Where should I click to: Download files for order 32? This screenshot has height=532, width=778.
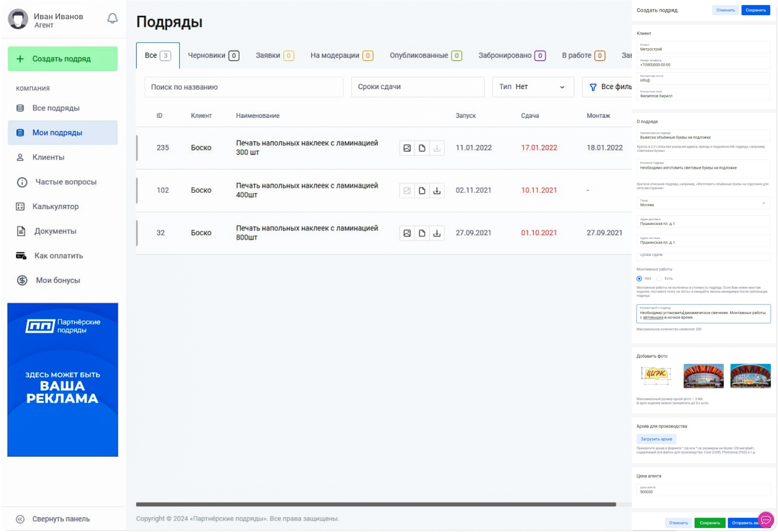(x=437, y=233)
